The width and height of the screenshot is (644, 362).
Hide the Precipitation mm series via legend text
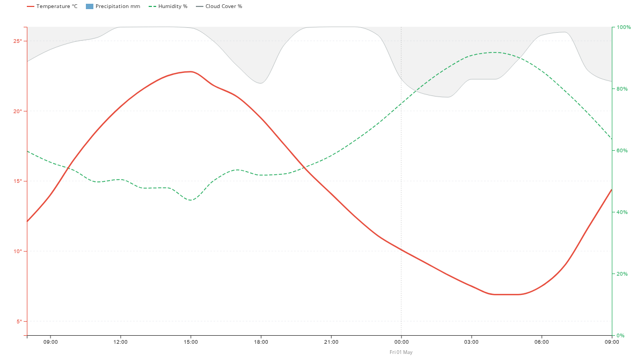(x=118, y=6)
